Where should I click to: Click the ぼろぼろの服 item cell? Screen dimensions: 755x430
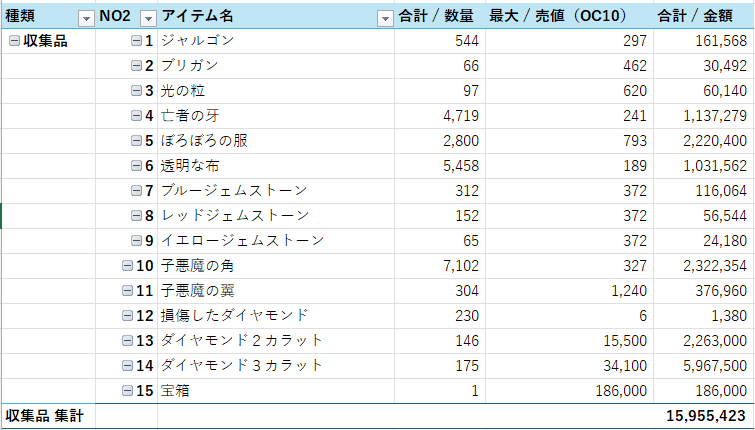coord(204,141)
